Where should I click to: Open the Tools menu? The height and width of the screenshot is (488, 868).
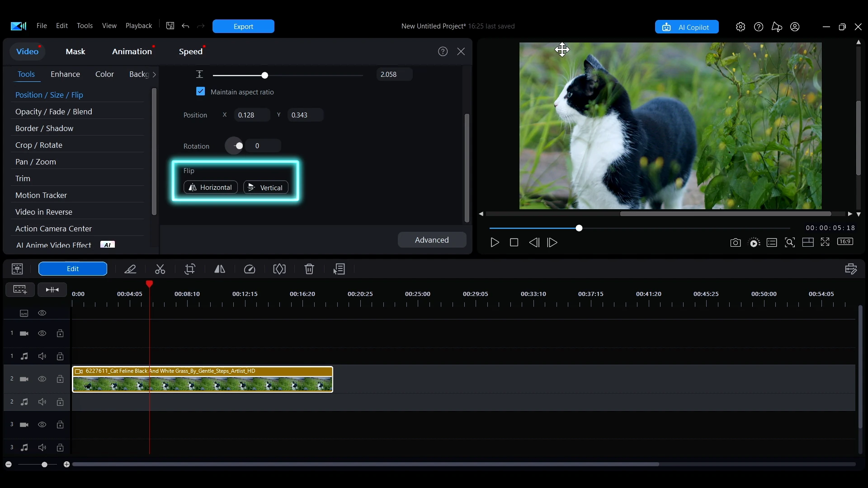pyautogui.click(x=85, y=26)
